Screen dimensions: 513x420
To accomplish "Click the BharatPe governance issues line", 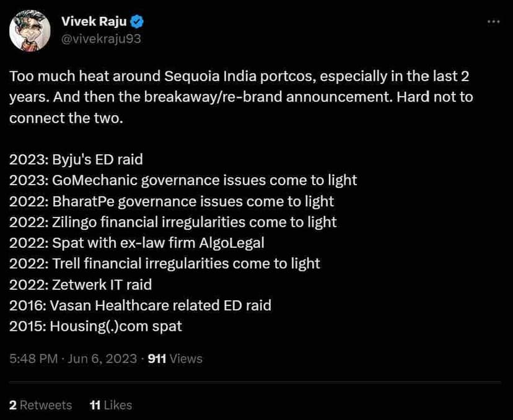I will click(x=172, y=201).
